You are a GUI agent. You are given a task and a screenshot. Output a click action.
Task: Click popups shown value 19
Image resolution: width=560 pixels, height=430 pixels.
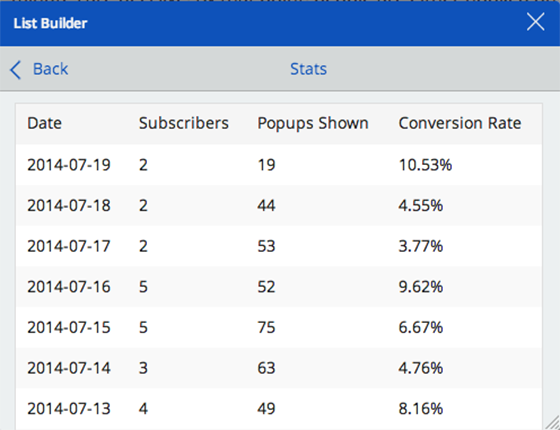click(266, 165)
